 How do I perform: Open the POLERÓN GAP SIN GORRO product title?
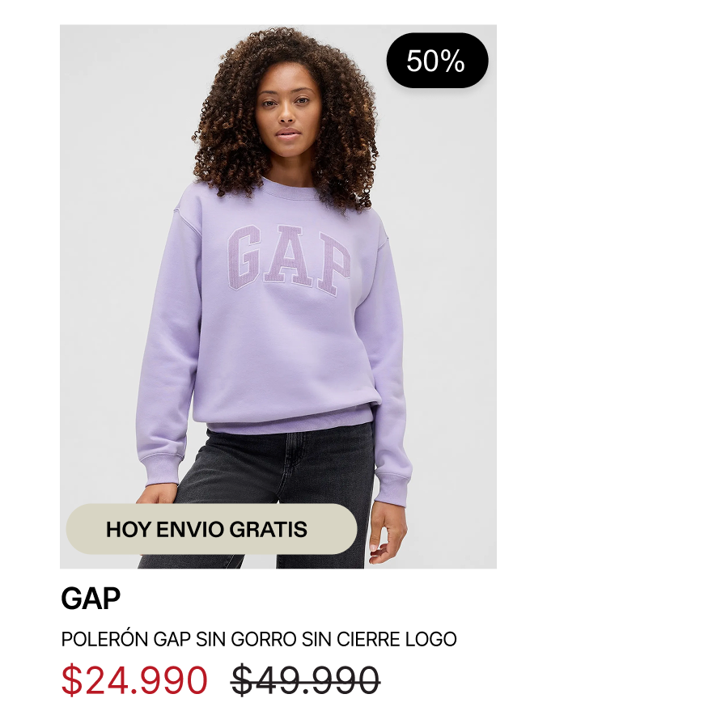259,639
